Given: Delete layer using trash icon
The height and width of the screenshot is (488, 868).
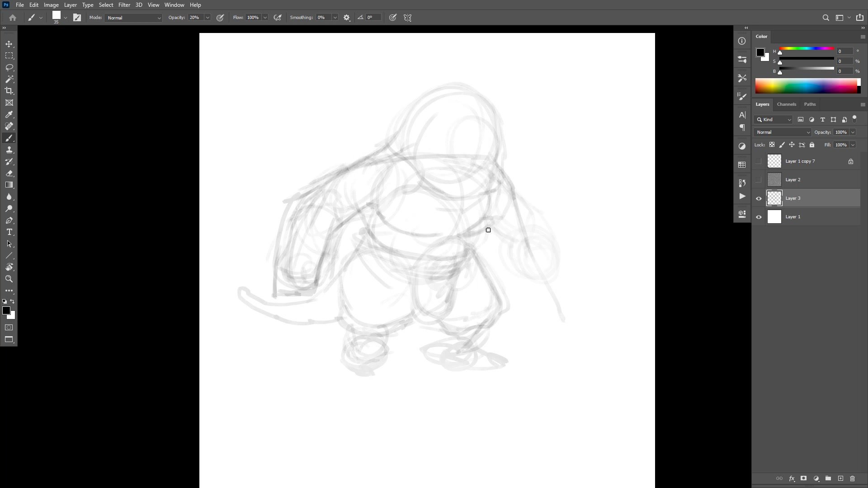Looking at the screenshot, I should tap(852, 479).
